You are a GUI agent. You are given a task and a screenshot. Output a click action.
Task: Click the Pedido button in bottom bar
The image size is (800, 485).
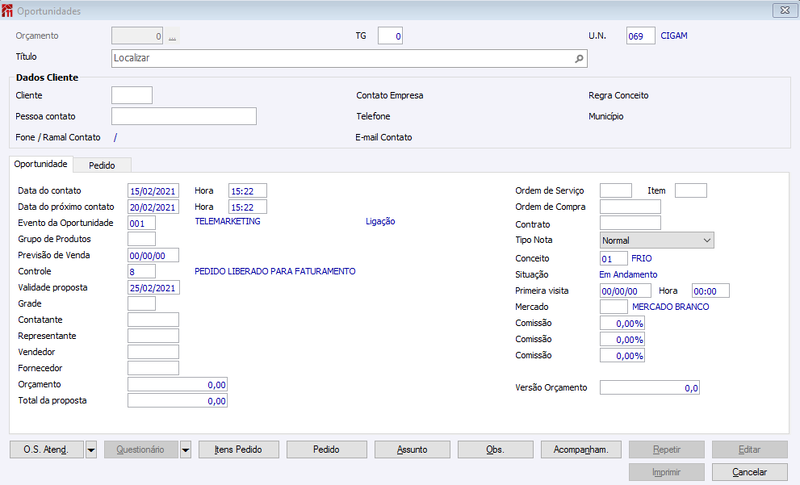point(327,450)
